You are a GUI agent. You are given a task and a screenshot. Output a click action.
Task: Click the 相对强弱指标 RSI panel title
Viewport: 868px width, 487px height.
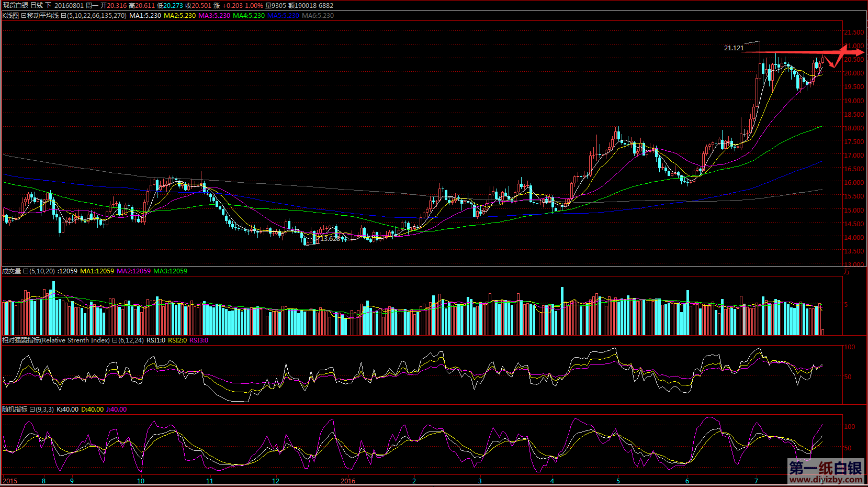point(55,340)
